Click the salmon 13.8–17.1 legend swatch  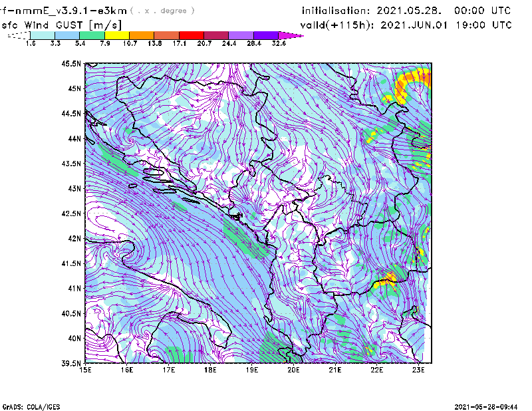tap(167, 35)
